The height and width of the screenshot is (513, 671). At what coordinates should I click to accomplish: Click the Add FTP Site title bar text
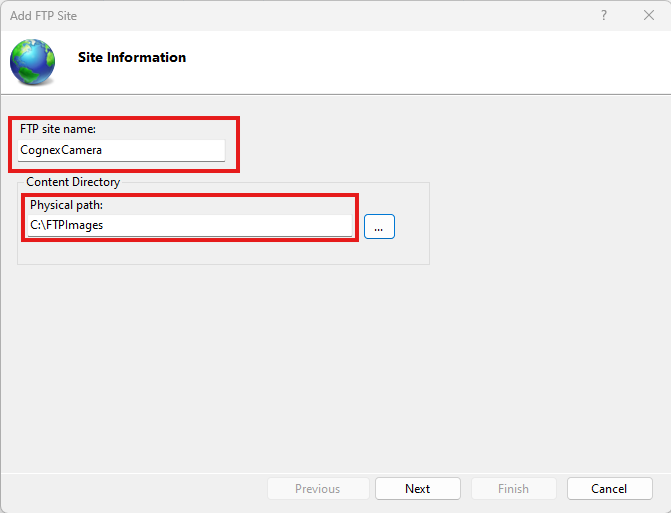[43, 15]
